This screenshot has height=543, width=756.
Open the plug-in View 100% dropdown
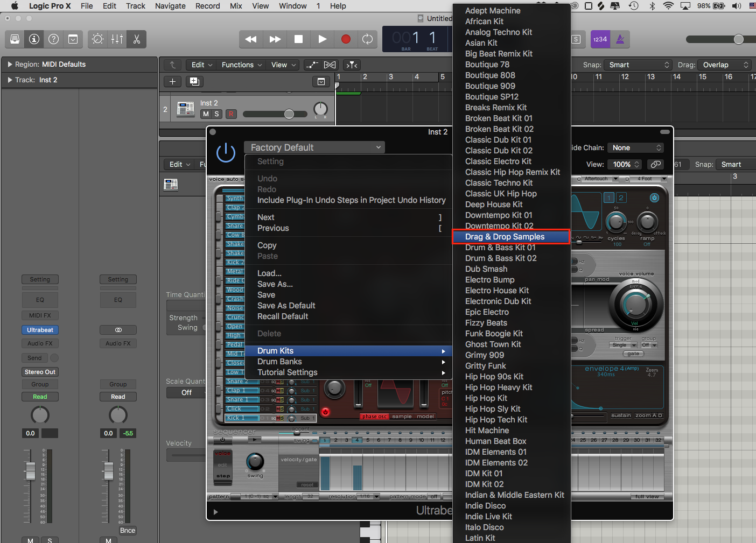coord(625,165)
